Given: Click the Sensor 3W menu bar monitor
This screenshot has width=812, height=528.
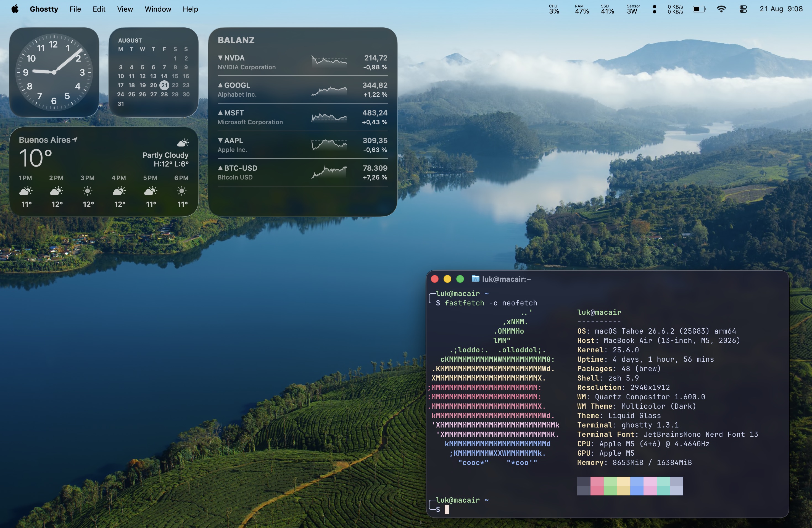Looking at the screenshot, I should (633, 9).
